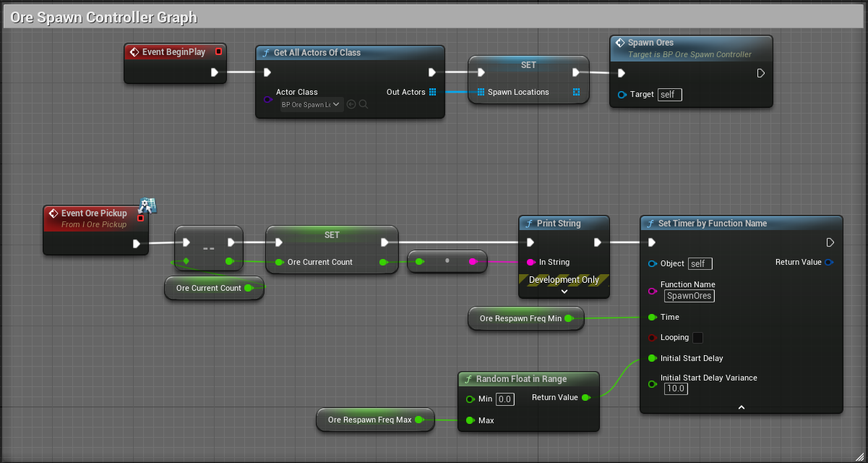Collapse the Set Timer by Function Name node
The image size is (868, 463).
click(x=741, y=408)
